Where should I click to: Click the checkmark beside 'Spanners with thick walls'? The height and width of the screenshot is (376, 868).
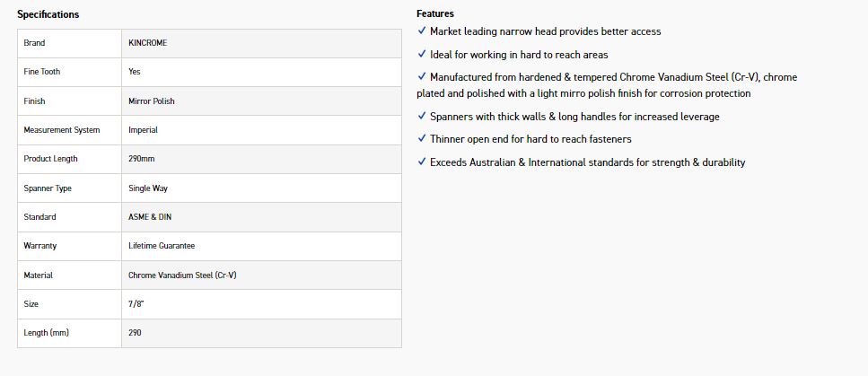tap(422, 117)
